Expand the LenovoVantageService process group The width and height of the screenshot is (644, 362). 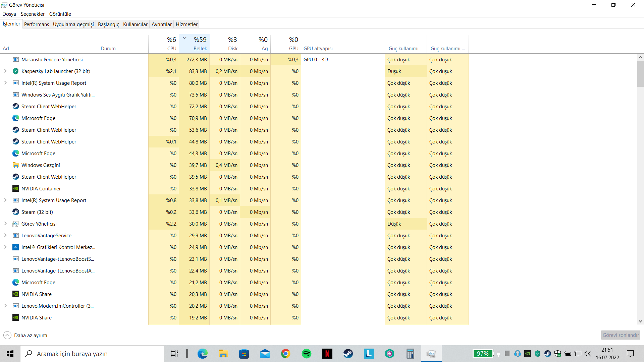click(x=5, y=235)
